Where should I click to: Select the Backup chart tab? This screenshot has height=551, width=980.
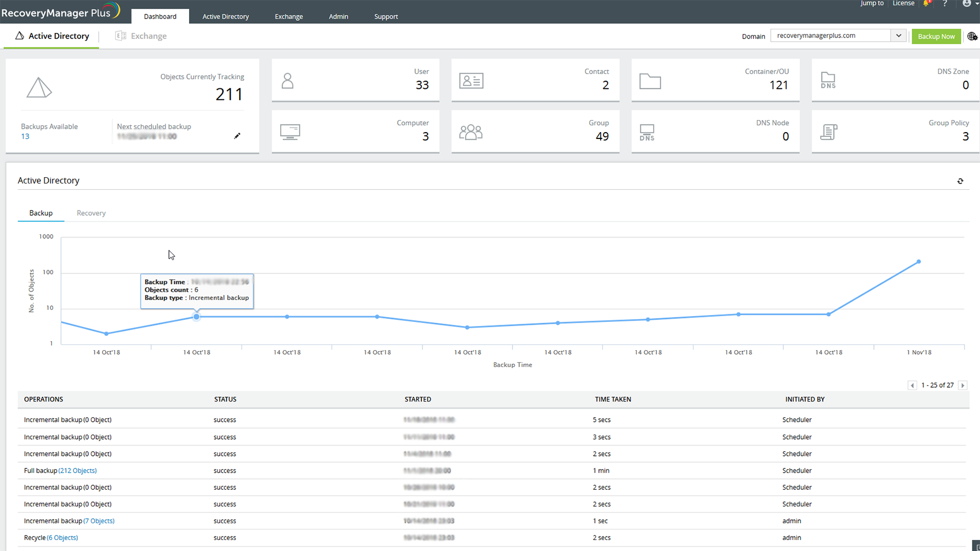point(41,213)
